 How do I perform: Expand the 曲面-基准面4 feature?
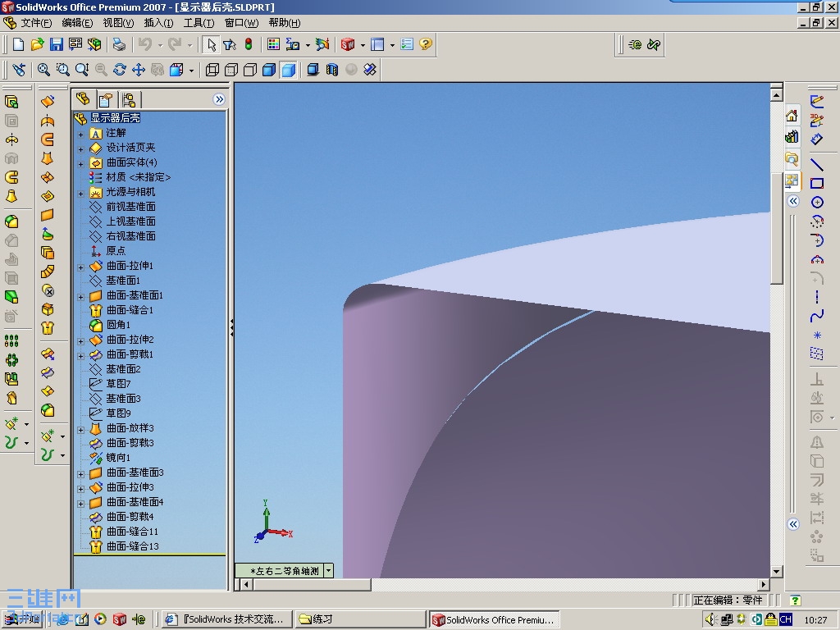point(81,504)
